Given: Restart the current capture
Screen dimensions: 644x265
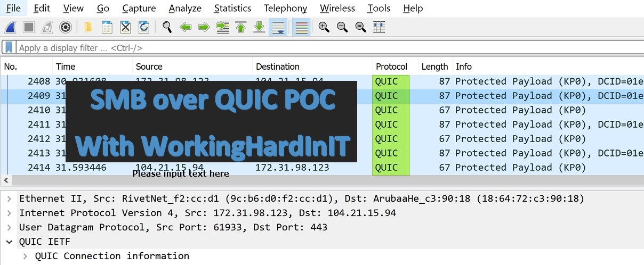Looking at the screenshot, I should tap(47, 27).
